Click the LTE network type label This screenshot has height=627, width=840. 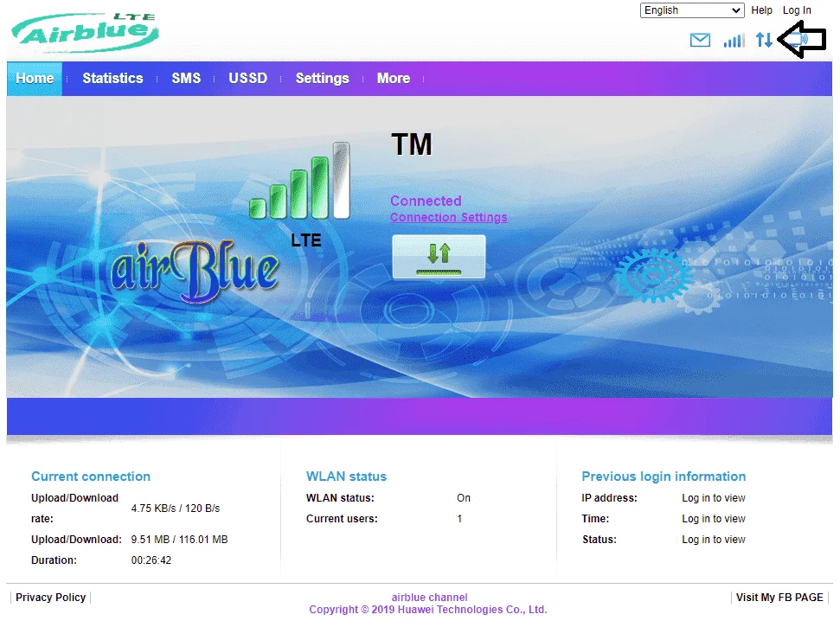306,240
